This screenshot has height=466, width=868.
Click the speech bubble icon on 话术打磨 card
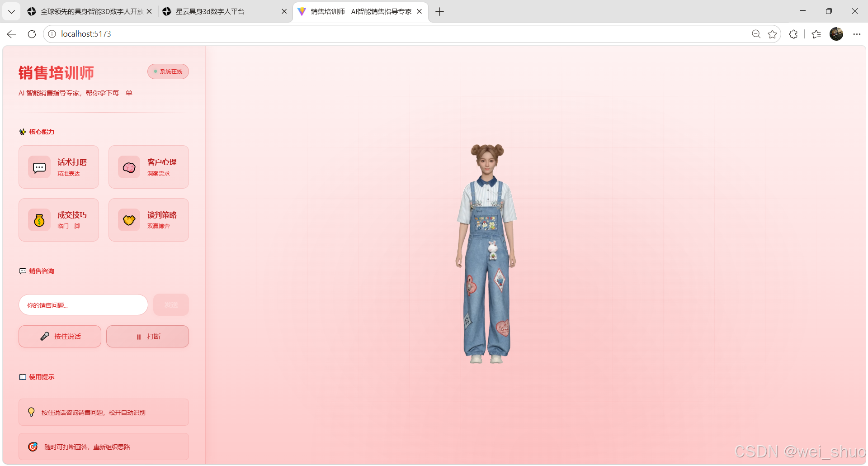(x=39, y=167)
